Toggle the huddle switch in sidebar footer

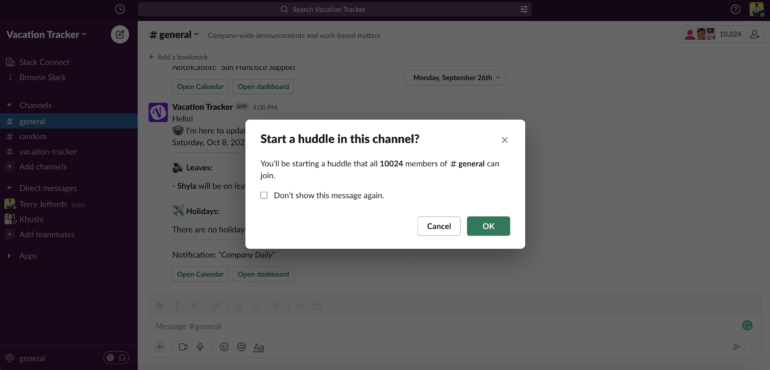click(x=116, y=358)
